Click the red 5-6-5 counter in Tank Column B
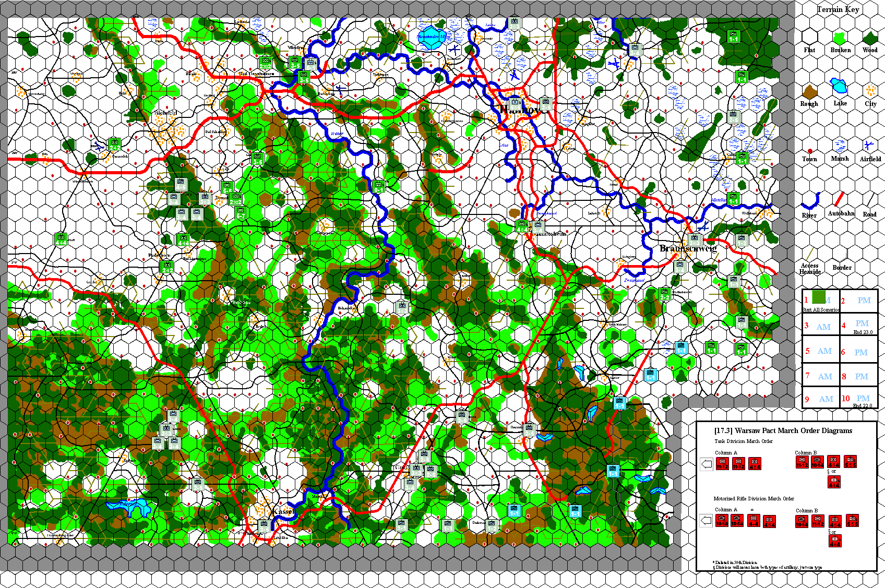Screen dimensions: 885x588 tap(850, 462)
